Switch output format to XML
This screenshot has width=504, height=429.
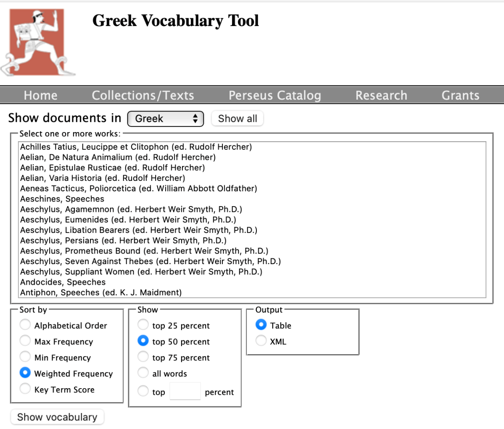pos(261,341)
